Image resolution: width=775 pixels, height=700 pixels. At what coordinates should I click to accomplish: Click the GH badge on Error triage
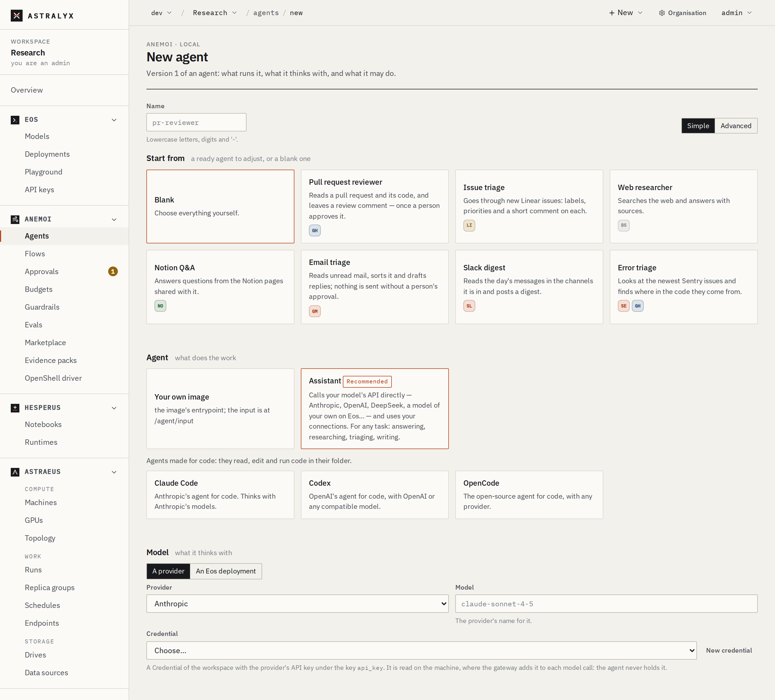coord(638,306)
